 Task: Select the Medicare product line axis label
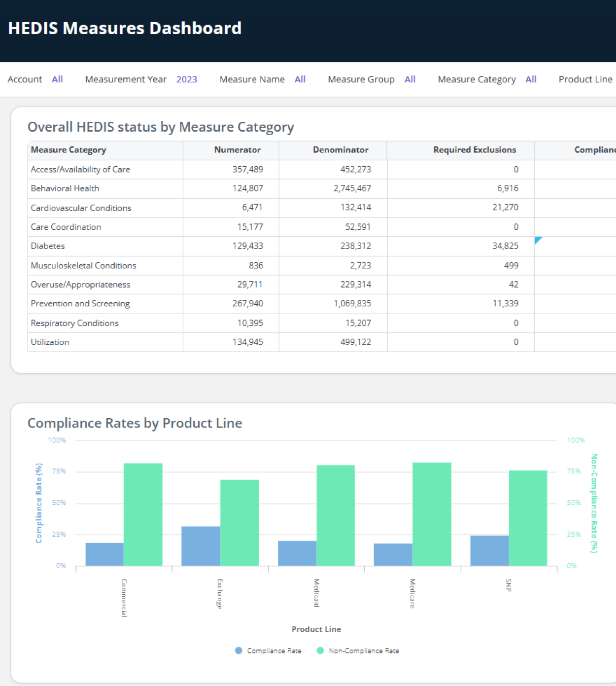412,594
